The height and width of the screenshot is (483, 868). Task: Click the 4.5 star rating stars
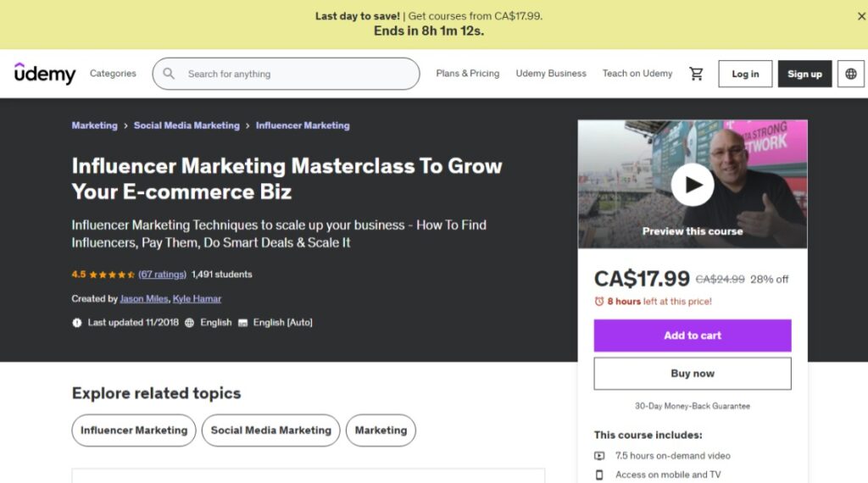(x=111, y=275)
